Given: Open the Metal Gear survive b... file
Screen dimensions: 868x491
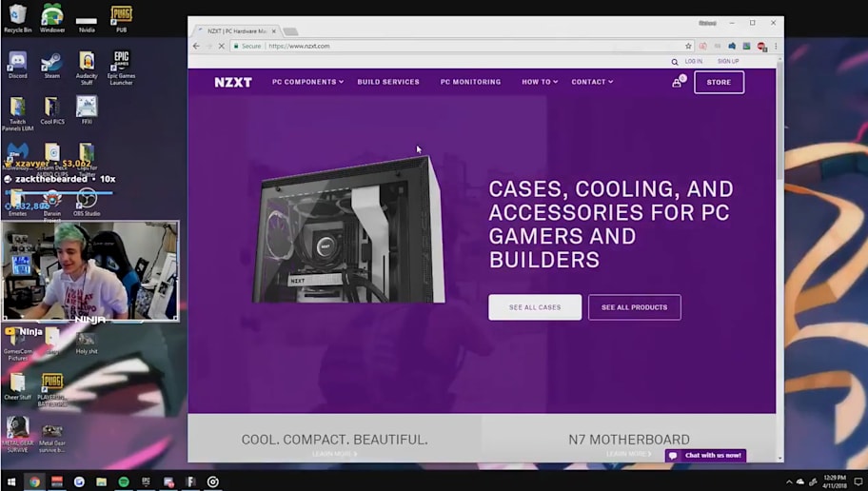Looking at the screenshot, I should click(52, 438).
